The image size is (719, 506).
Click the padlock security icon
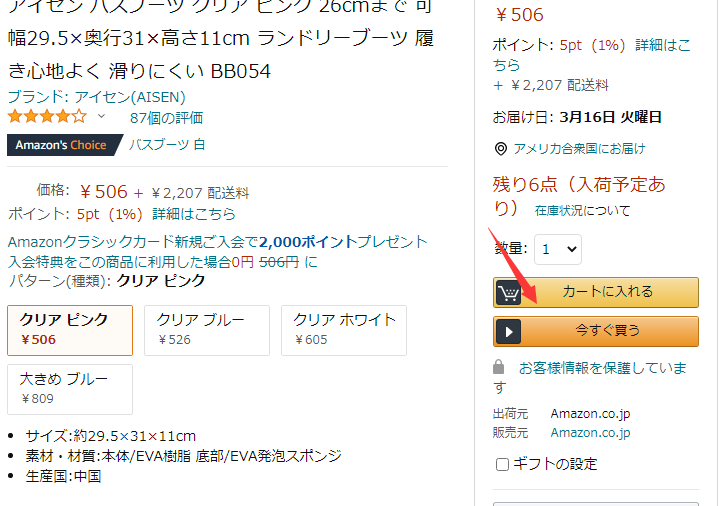(499, 367)
